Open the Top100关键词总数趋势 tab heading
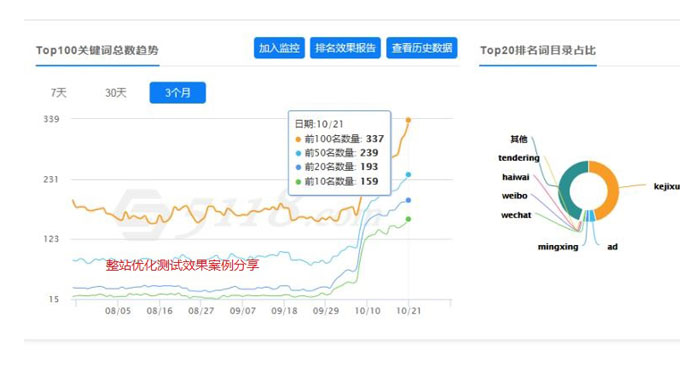 point(97,50)
